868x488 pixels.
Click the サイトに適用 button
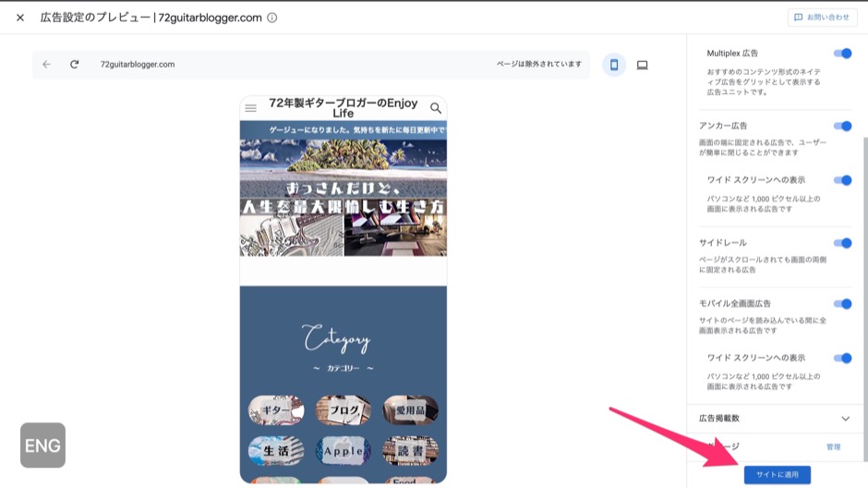(777, 474)
